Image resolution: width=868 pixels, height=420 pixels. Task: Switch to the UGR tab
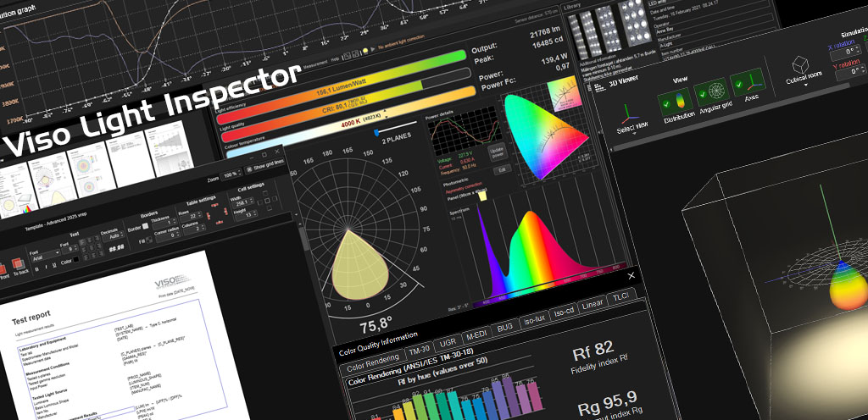click(x=448, y=343)
